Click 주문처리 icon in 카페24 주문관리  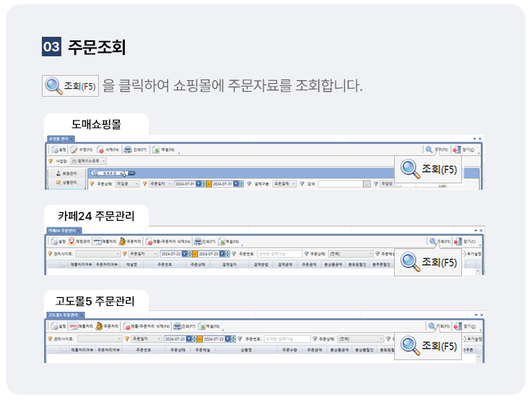tap(122, 242)
